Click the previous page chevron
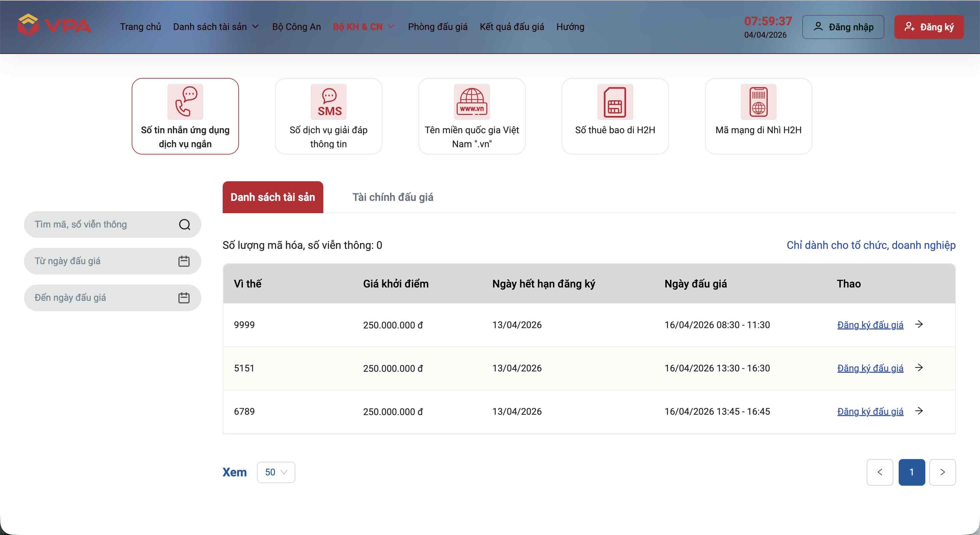This screenshot has width=980, height=535. coord(880,472)
